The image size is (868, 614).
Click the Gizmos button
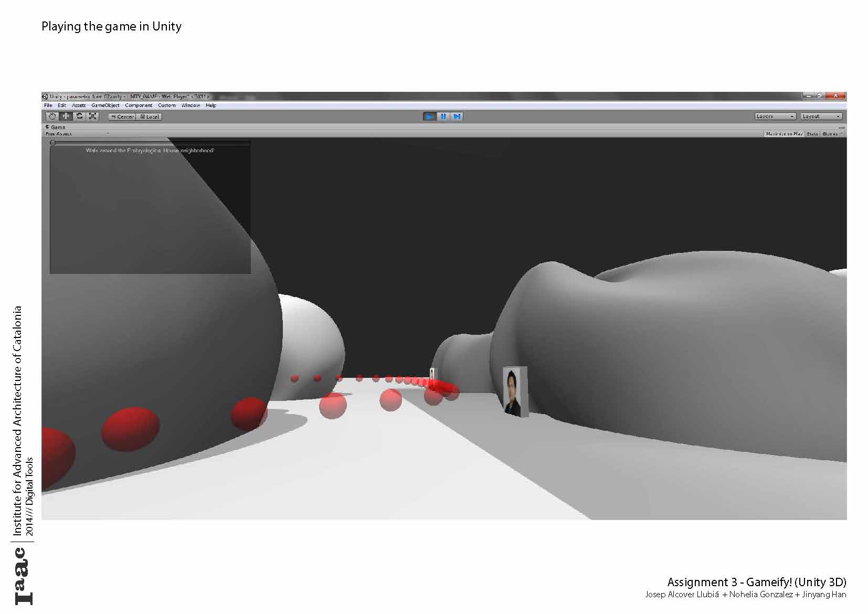[831, 134]
